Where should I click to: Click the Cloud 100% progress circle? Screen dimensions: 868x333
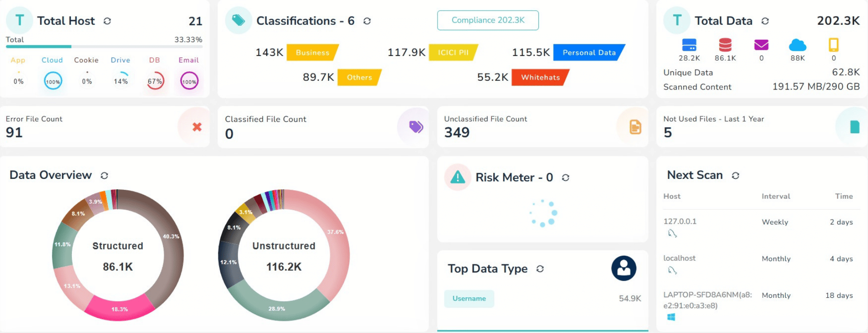click(53, 81)
